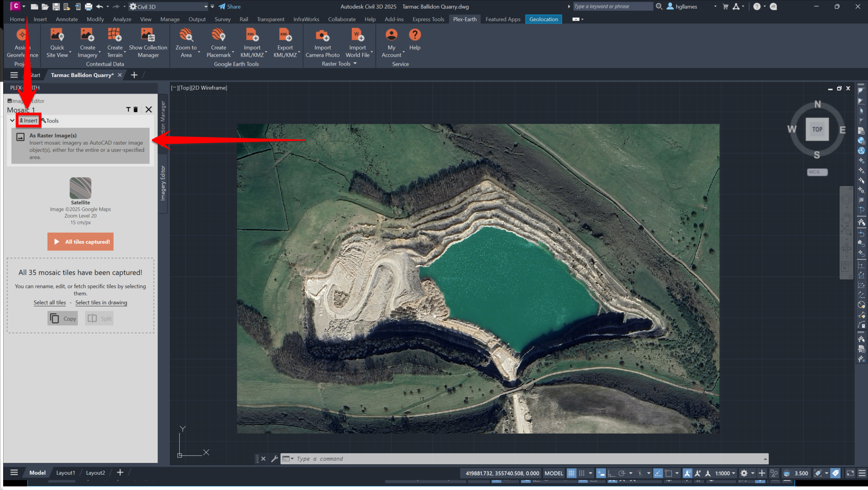Click the Import Camera Photo tool
Viewport: 868px width, 490px height.
tap(323, 35)
